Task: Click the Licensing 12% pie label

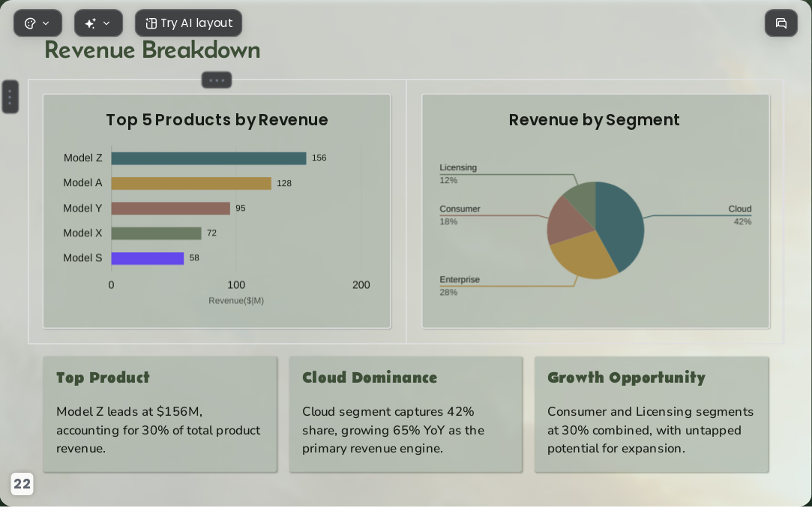Action: [458, 173]
